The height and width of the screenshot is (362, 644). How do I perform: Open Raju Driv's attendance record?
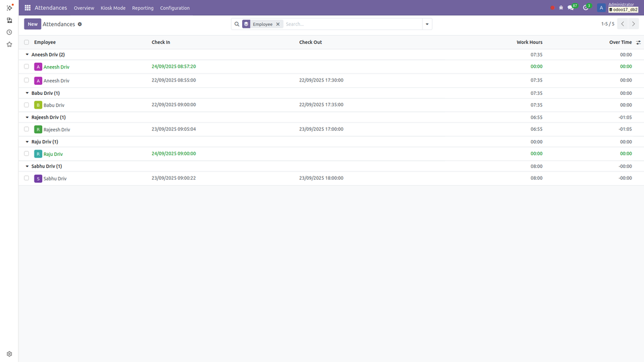click(55, 153)
